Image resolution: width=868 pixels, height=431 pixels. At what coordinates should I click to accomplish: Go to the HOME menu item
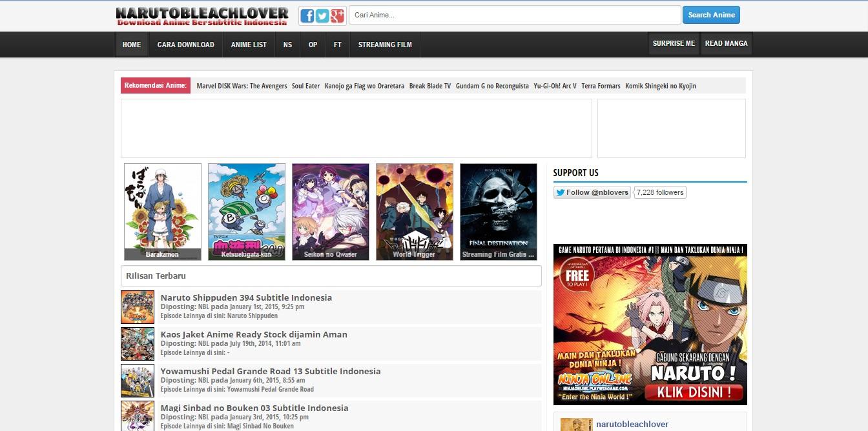pos(132,45)
